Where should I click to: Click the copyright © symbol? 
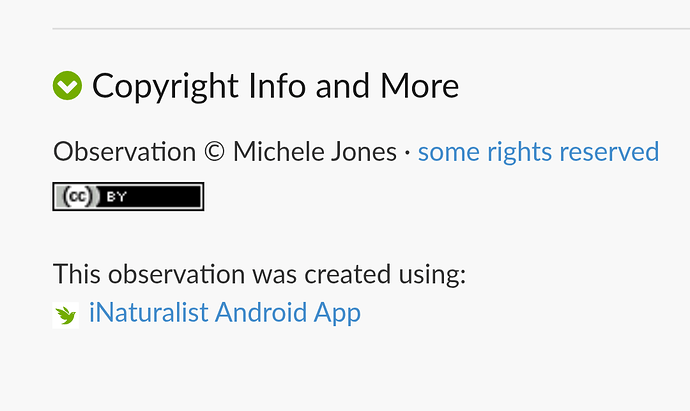215,152
